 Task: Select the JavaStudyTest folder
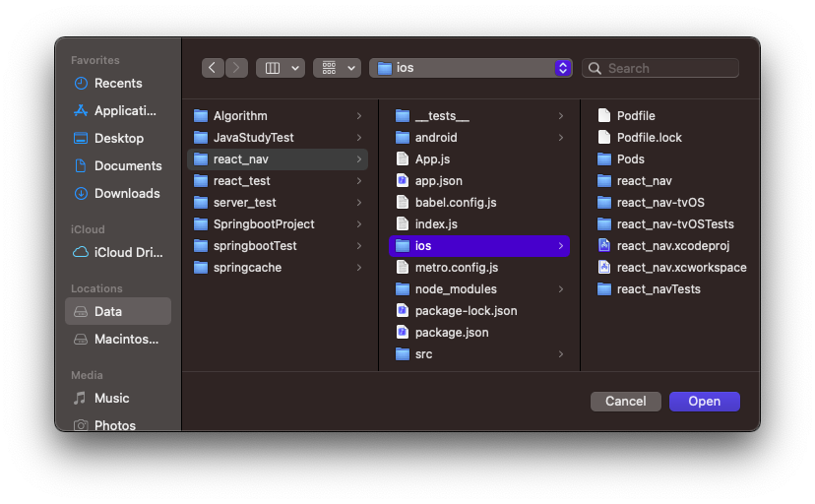278,138
